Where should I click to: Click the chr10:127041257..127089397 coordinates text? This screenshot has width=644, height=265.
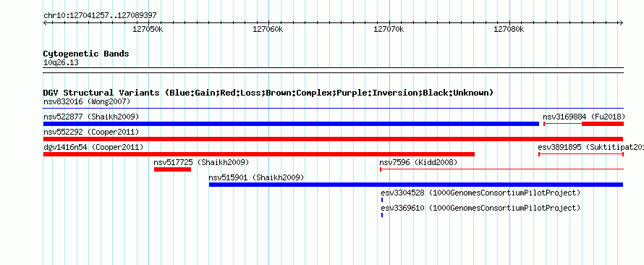(100, 16)
